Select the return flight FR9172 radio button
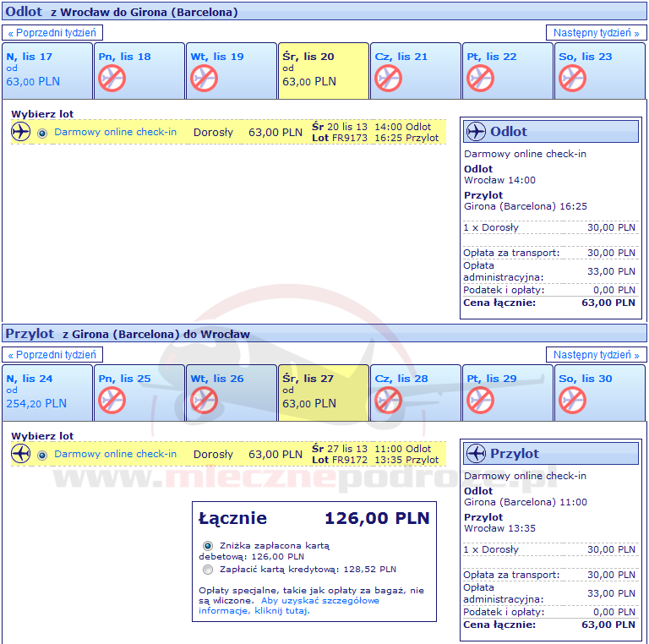The image size is (649, 644). [x=42, y=455]
